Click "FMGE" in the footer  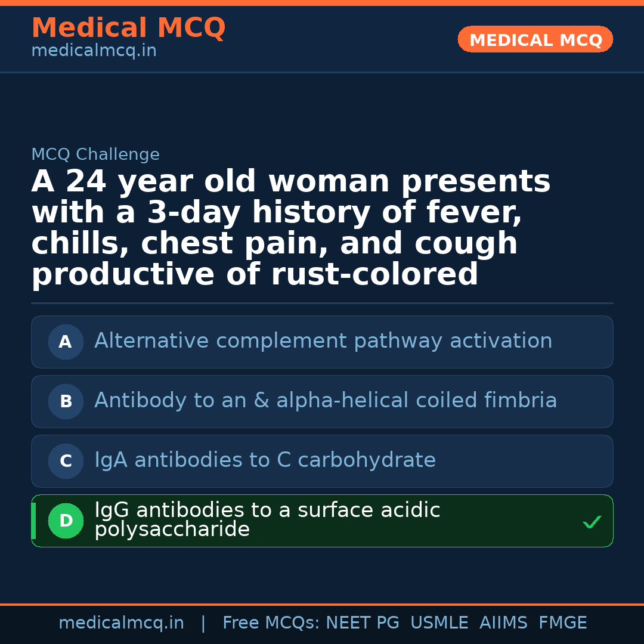(x=562, y=623)
